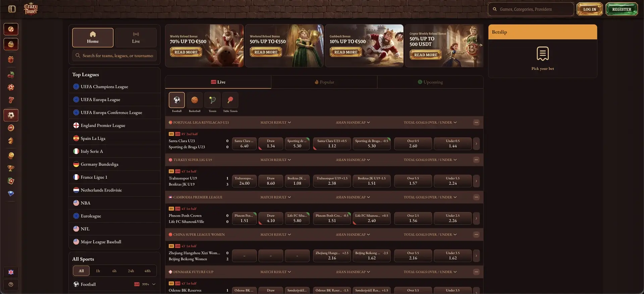644x294 pixels.
Task: Select the 48h time filter
Action: click(148, 271)
